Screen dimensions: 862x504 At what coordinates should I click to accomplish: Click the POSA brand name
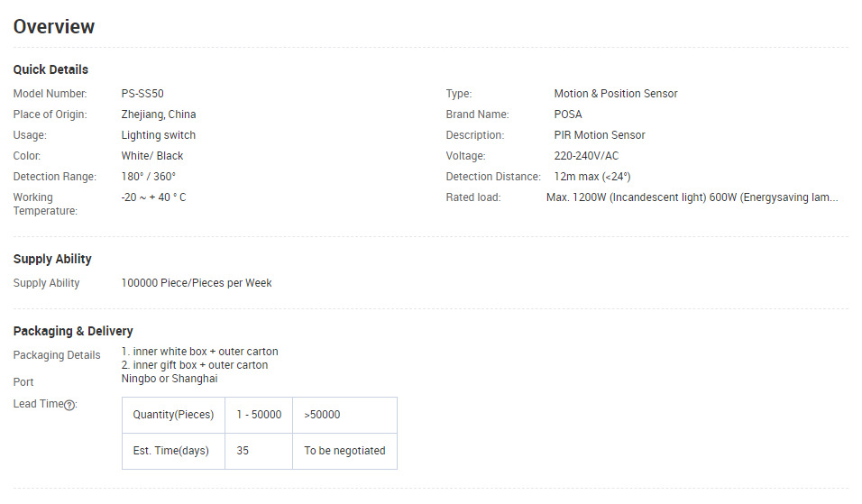(568, 115)
